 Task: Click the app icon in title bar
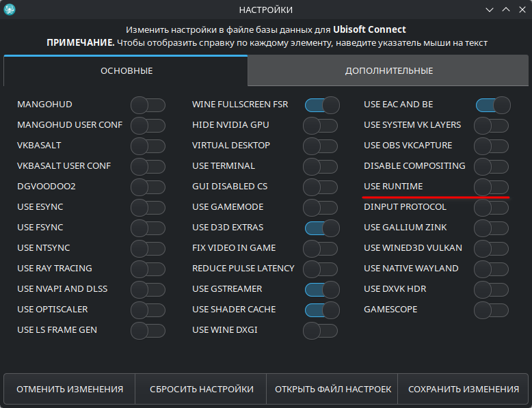pos(10,10)
